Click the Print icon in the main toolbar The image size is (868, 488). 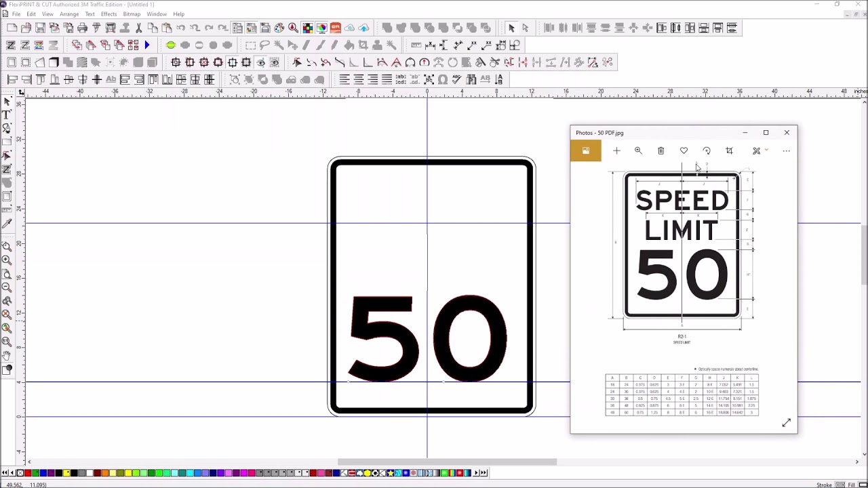point(82,28)
